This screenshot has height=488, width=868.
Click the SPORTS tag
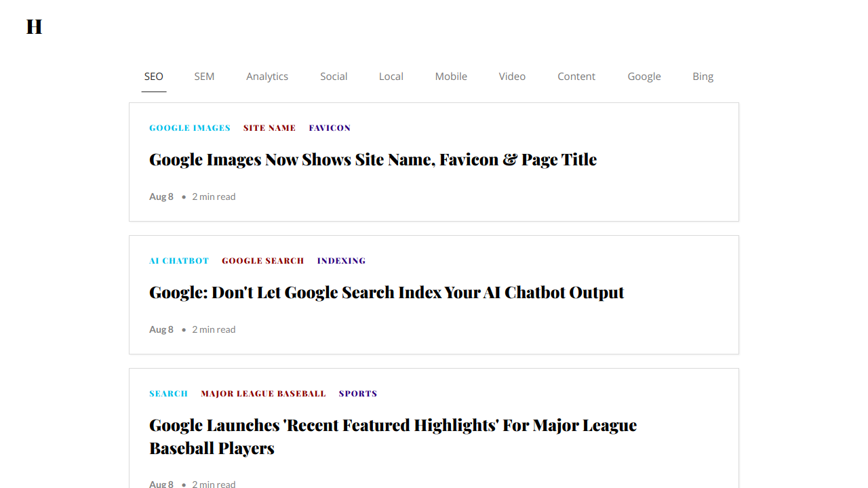tap(358, 394)
